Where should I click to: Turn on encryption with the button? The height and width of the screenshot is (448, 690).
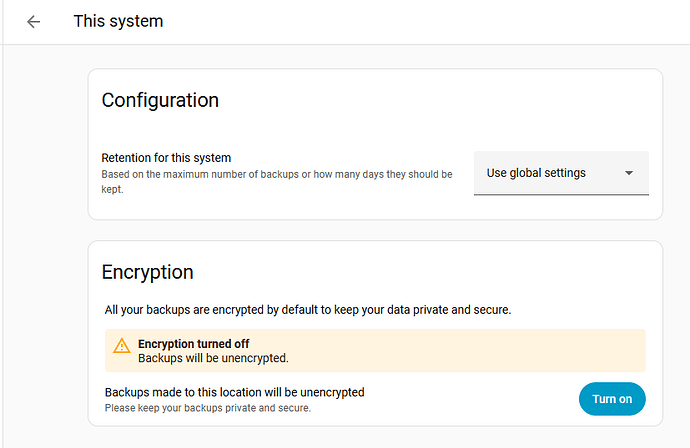pos(612,399)
